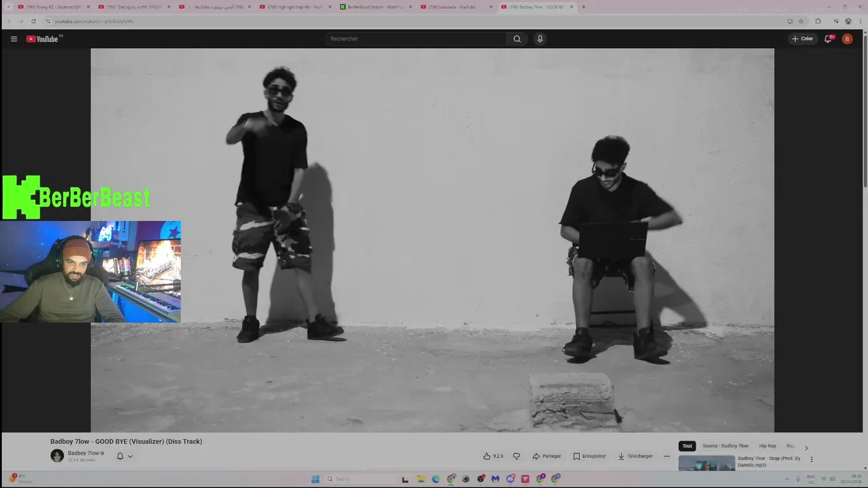The height and width of the screenshot is (488, 868).
Task: Open the account avatar menu
Action: (x=847, y=39)
